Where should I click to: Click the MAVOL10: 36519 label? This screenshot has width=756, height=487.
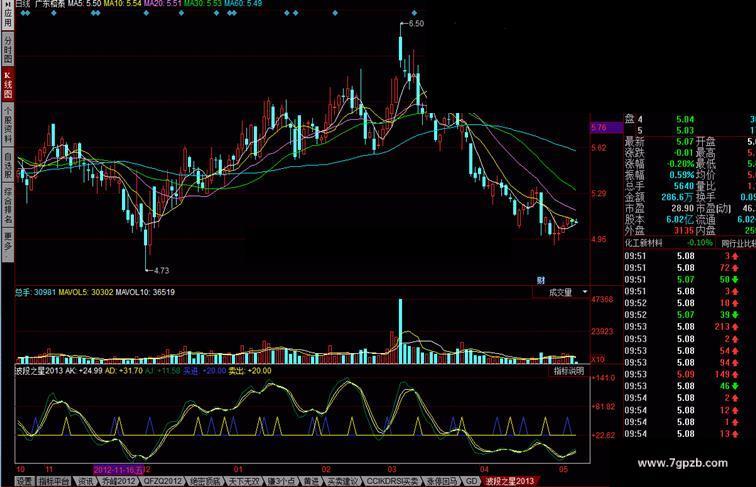click(145, 292)
